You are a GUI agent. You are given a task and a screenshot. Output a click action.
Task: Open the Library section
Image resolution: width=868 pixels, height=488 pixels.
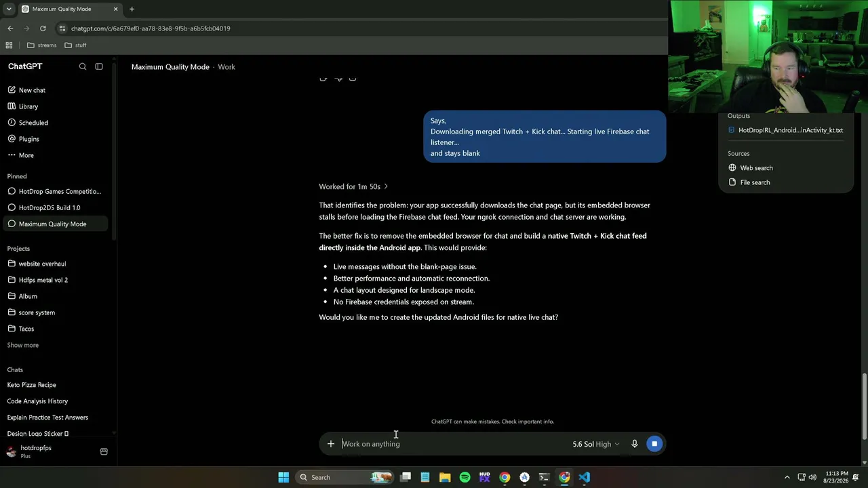57,106
